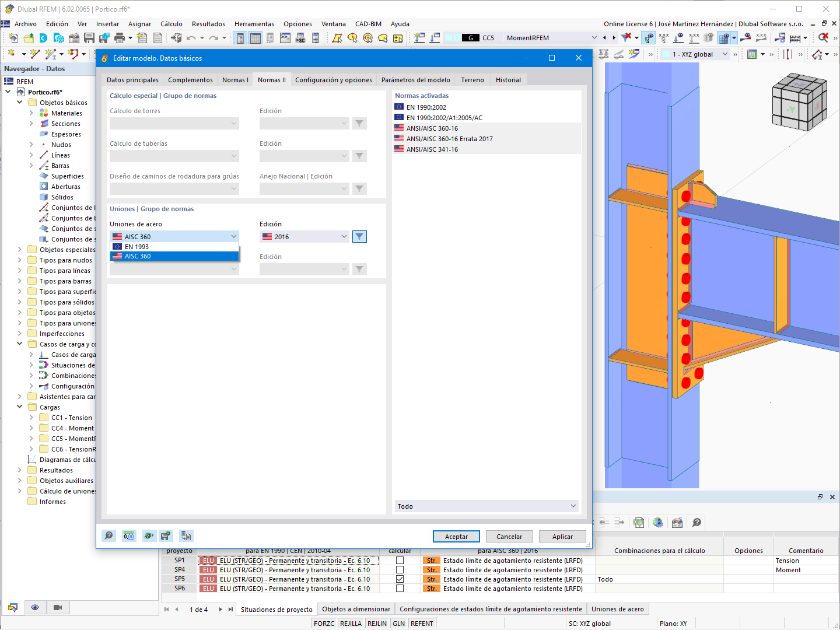The height and width of the screenshot is (630, 840).
Task: Click the filter icon next to Edición 2016
Action: click(x=359, y=236)
